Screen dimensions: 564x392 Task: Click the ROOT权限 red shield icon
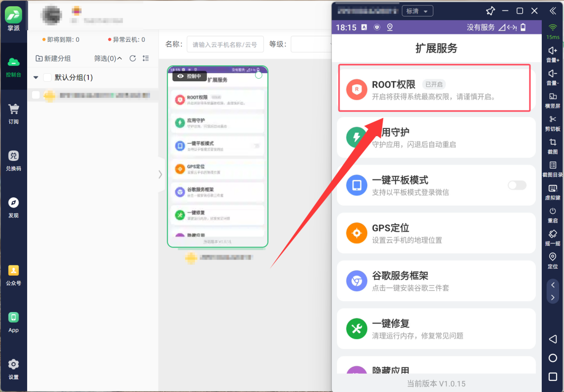(x=356, y=89)
